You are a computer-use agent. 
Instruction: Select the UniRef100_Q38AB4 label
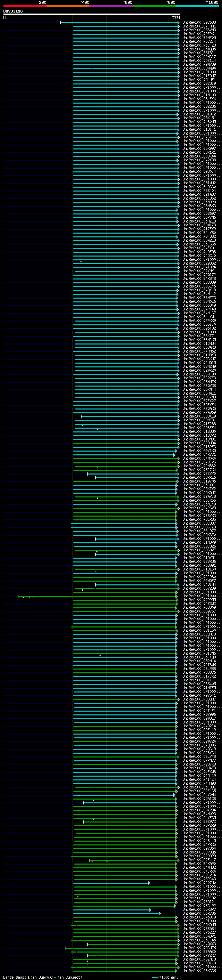point(199,929)
